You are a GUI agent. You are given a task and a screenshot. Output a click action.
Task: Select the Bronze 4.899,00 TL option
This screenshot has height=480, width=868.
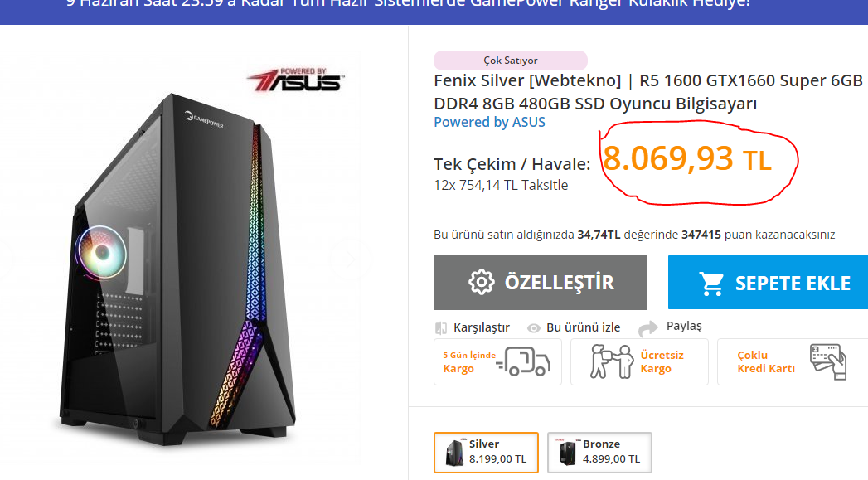click(x=599, y=453)
